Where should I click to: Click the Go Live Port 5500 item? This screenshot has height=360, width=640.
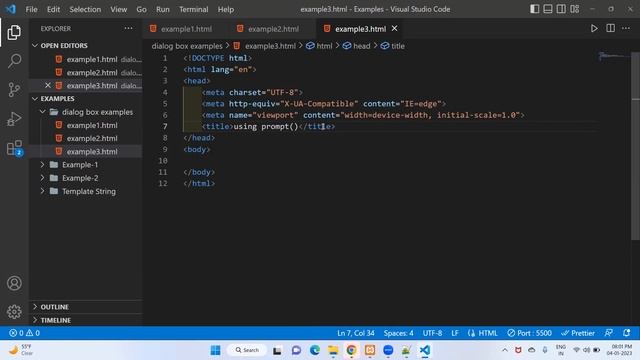click(x=529, y=333)
